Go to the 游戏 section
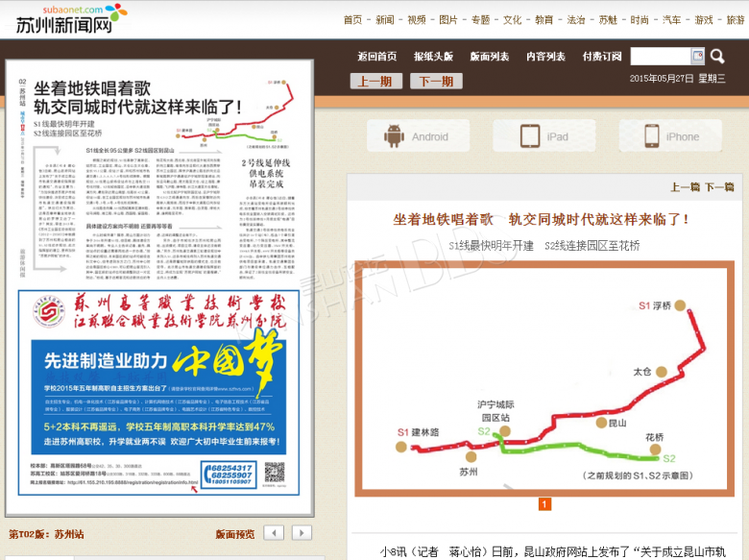Screen dimensions: 749x560 click(x=704, y=20)
